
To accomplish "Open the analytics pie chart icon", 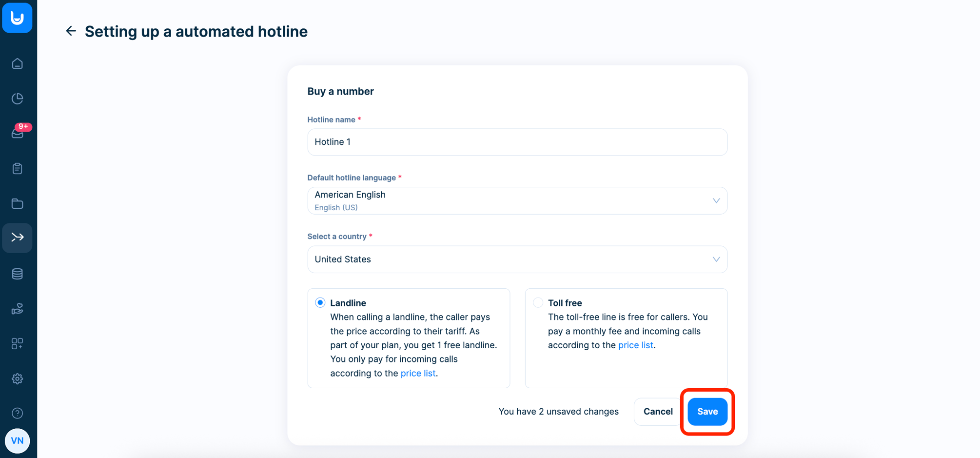I will 17,99.
